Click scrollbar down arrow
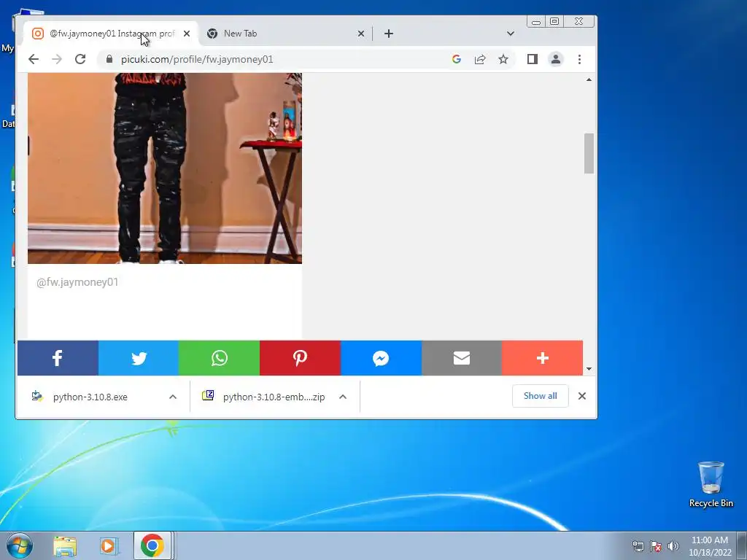The width and height of the screenshot is (747, 560). 589,368
